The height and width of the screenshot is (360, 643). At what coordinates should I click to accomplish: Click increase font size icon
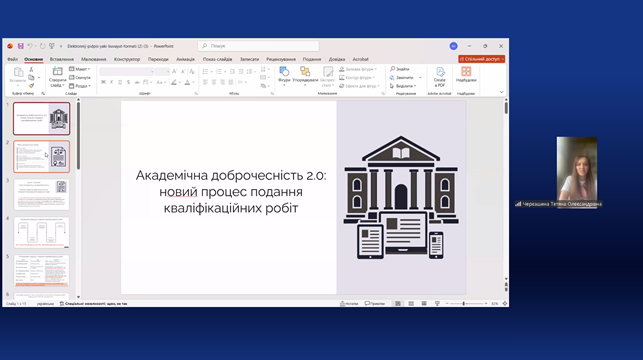175,71
